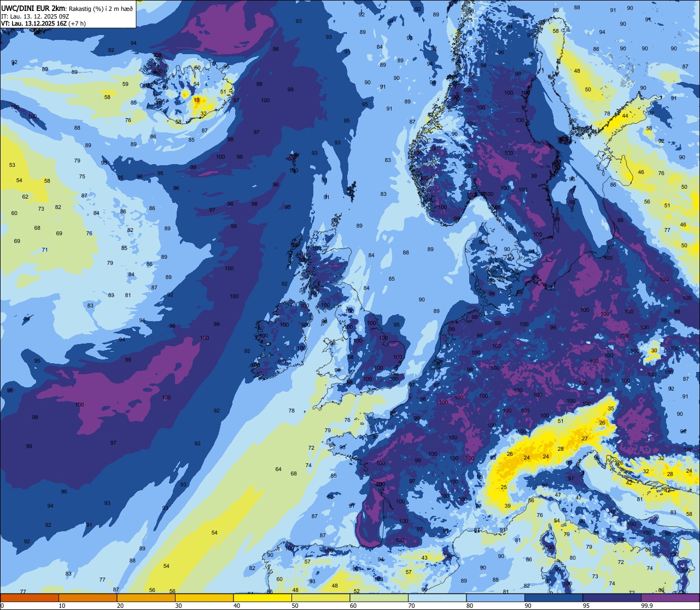Click the 'IT: Lau. 13. 12. 2025 09Z' line
The height and width of the screenshot is (610, 700).
34,16
